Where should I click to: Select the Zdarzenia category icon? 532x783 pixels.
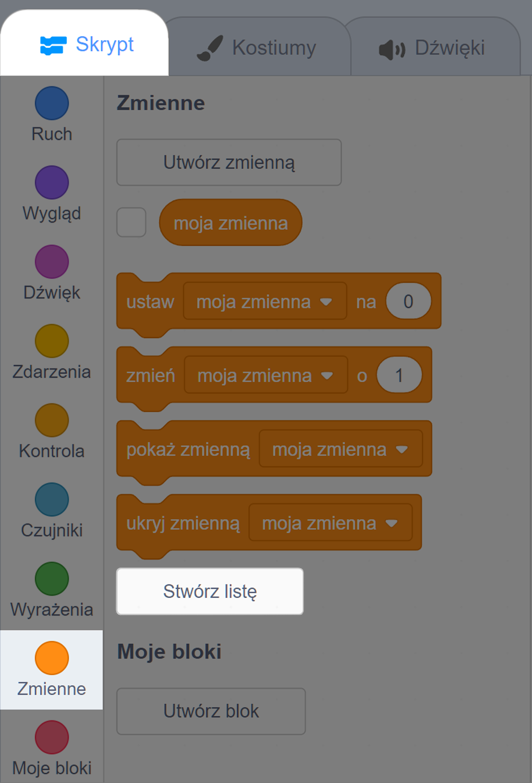pos(51,341)
